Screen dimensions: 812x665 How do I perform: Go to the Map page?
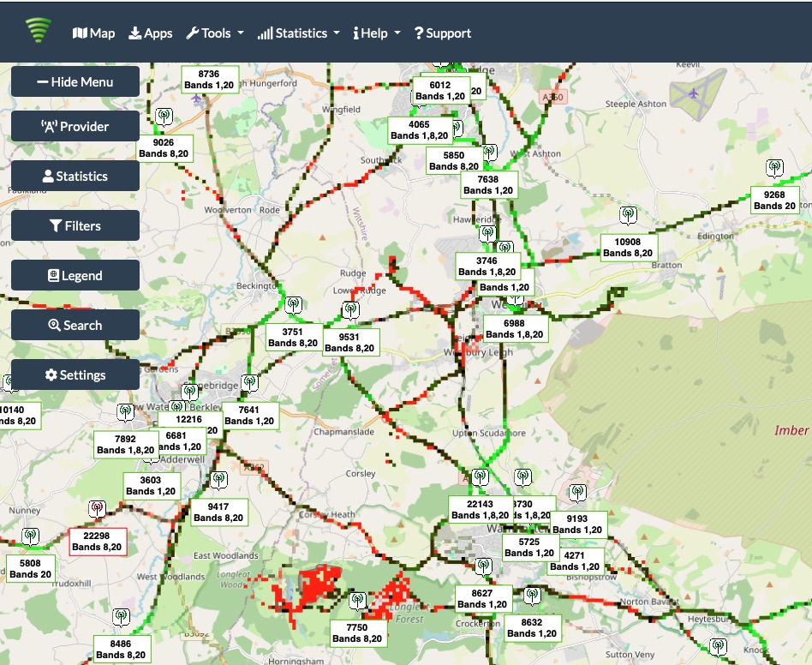[x=93, y=33]
